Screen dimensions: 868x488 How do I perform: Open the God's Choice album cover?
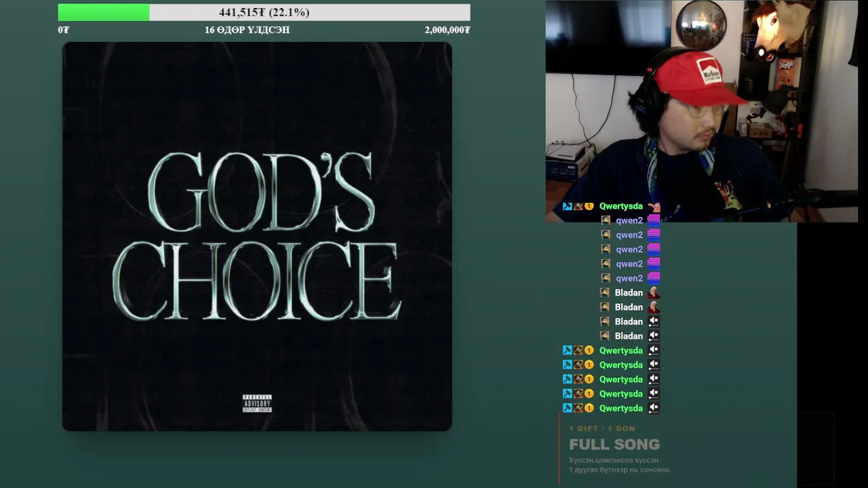tap(257, 237)
